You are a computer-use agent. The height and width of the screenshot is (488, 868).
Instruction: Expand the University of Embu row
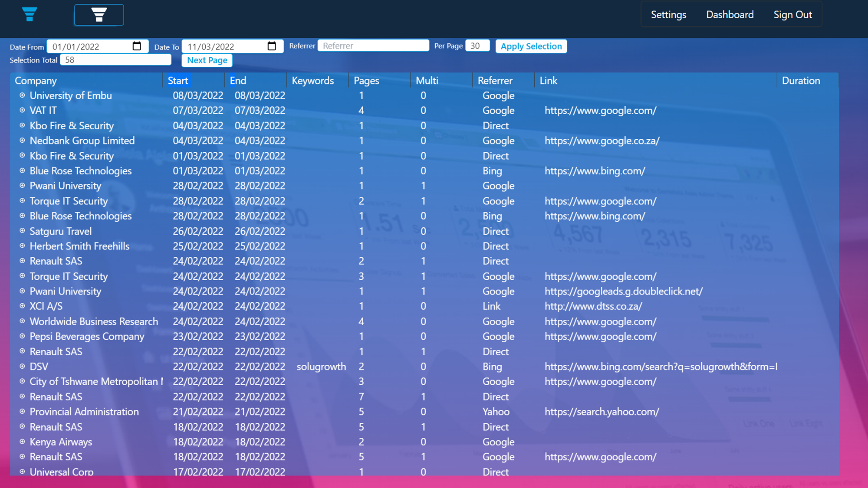tap(22, 95)
